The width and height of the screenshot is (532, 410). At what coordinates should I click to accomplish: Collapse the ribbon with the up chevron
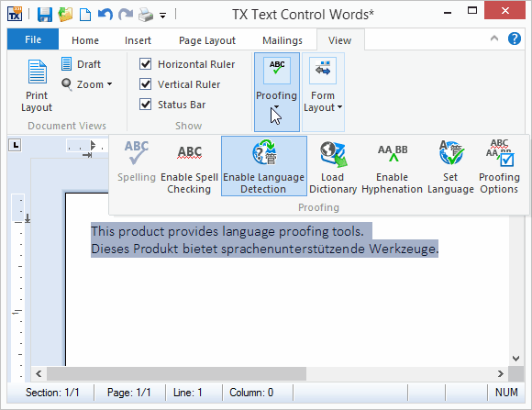click(494, 38)
